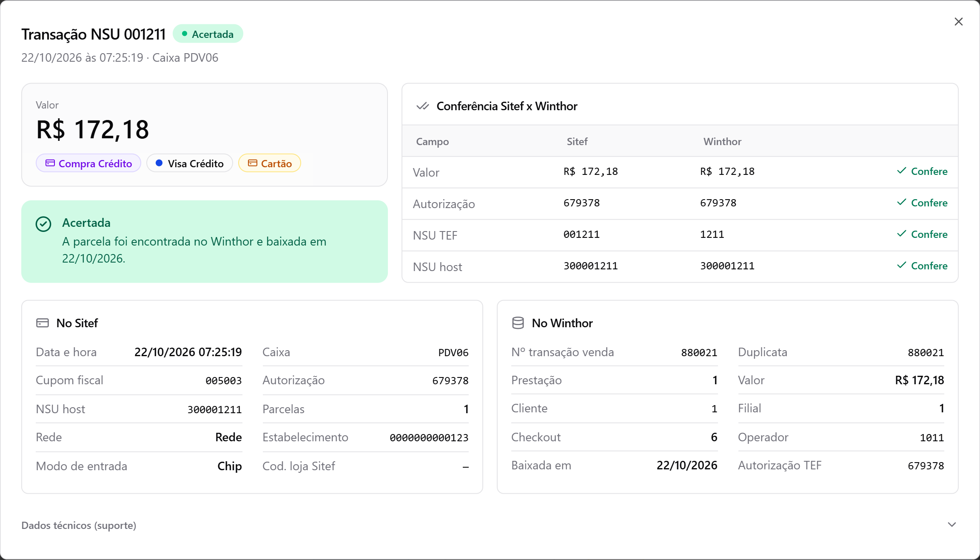Click the double-check icon beside Conferência Sitef x Winthor

423,106
